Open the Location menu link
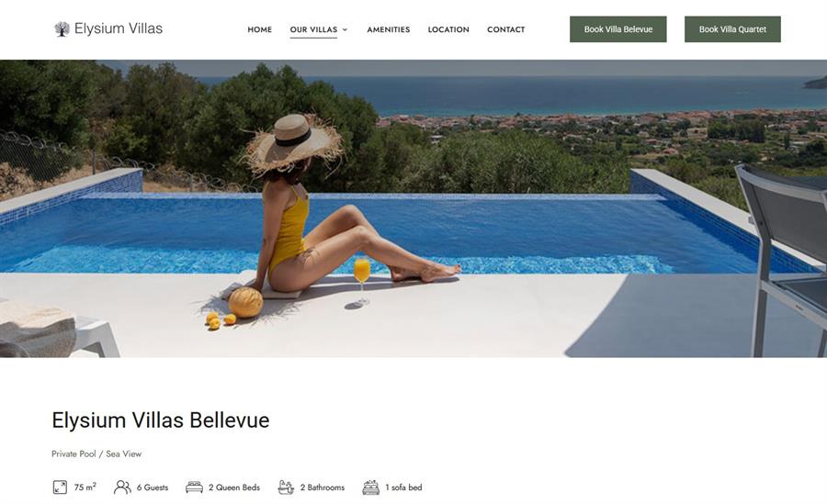The image size is (827, 504). (448, 29)
